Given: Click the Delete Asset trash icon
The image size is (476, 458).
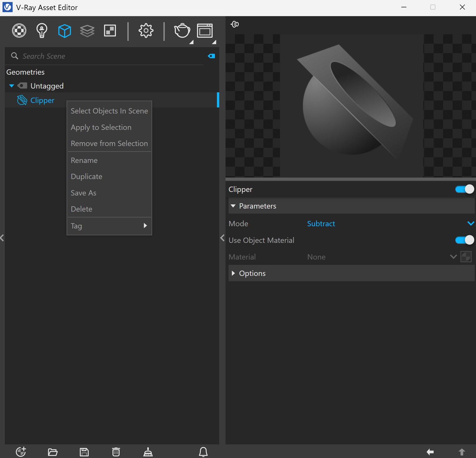Looking at the screenshot, I should 116,452.
